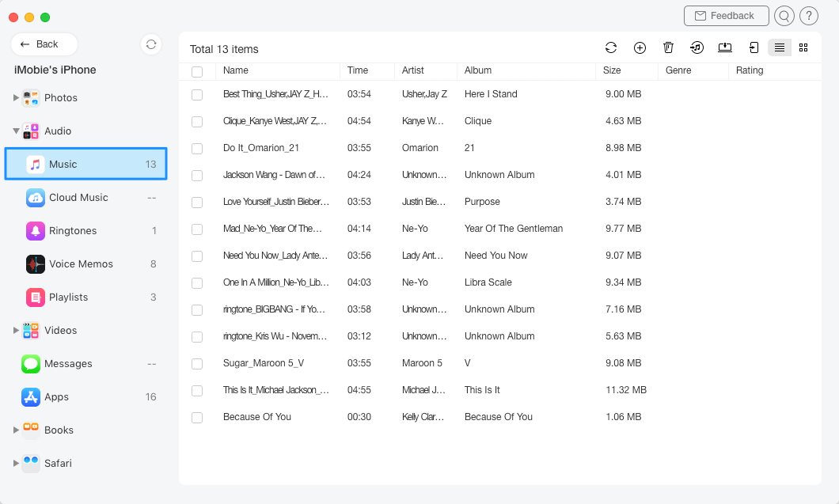Open the search magnifier icon
Viewport: 839px width, 504px height.
pos(784,16)
